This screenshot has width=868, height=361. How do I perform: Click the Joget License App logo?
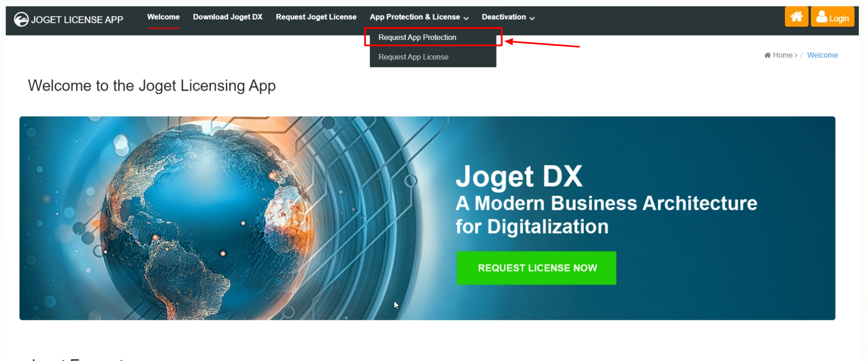coord(68,19)
